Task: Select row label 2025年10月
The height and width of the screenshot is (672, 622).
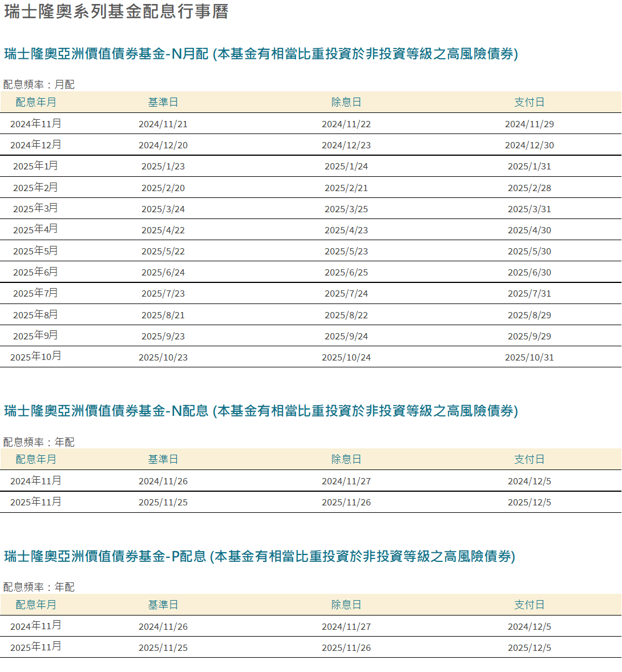Action: pyautogui.click(x=36, y=357)
